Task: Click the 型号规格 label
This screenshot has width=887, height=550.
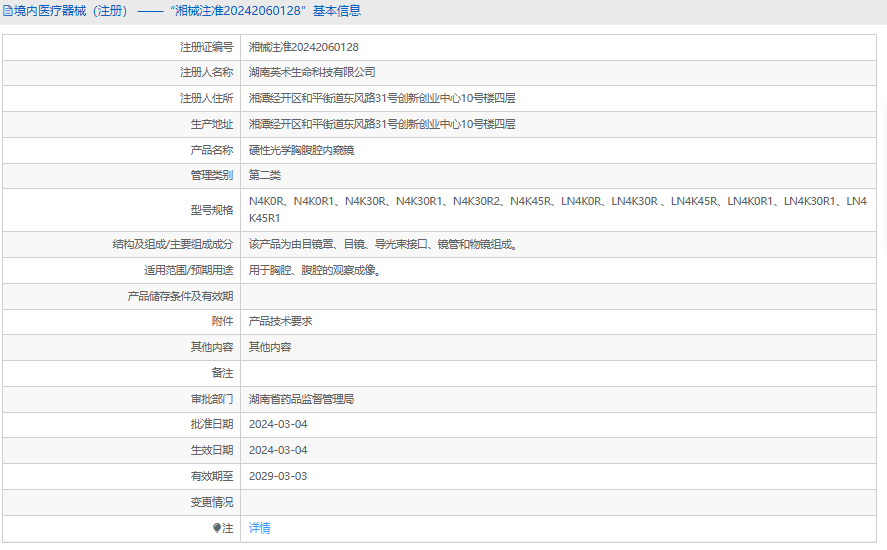Action: [212, 210]
